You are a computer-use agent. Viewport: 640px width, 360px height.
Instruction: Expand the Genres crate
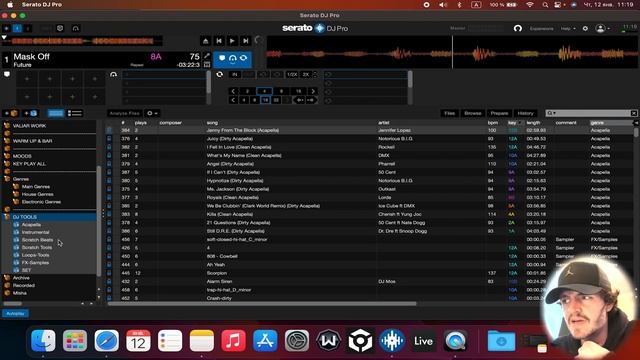click(x=7, y=179)
